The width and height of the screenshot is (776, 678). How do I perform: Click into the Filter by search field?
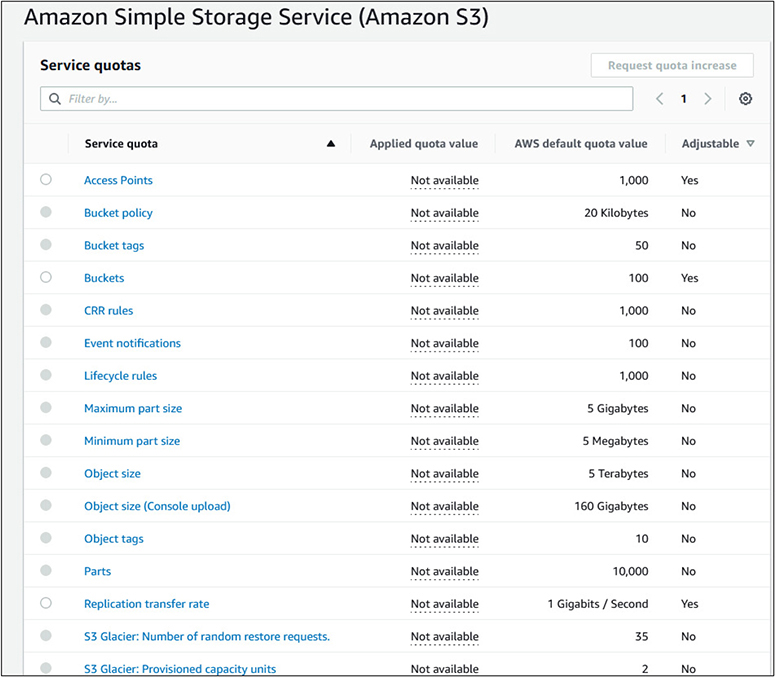(340, 99)
